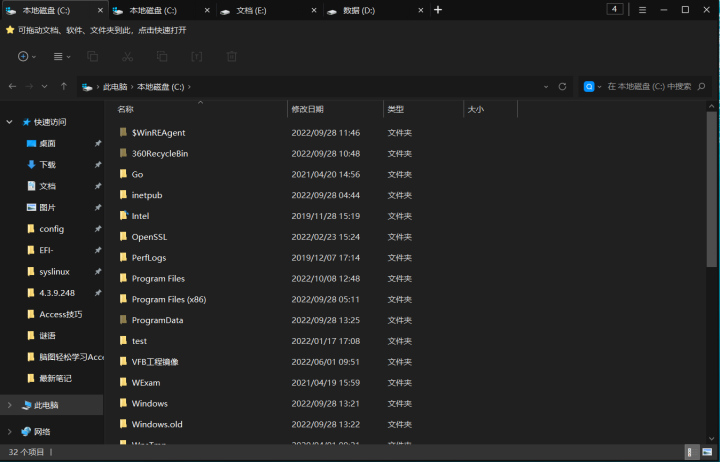Click 此电脑 in the address breadcrumb
Screen dimensions: 720x462
tap(115, 87)
